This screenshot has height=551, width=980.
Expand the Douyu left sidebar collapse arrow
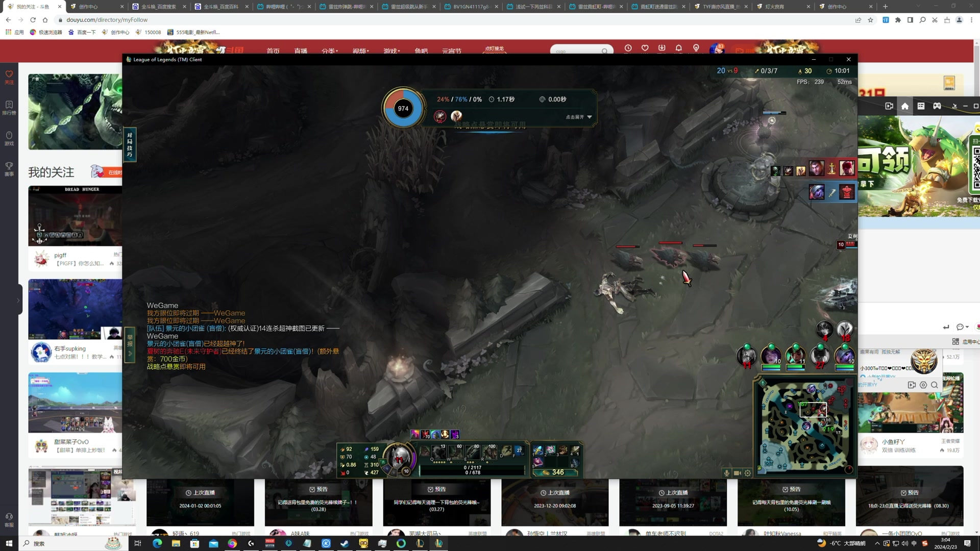pyautogui.click(x=18, y=300)
